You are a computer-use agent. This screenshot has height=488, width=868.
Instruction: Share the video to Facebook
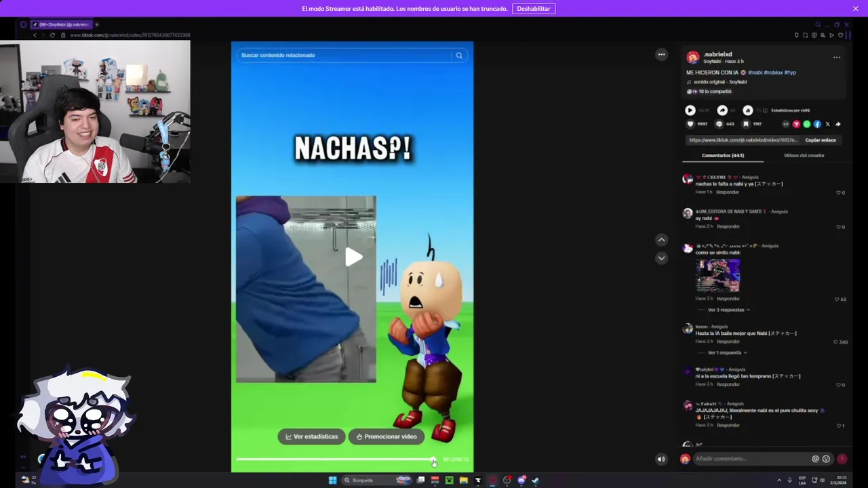(x=817, y=124)
